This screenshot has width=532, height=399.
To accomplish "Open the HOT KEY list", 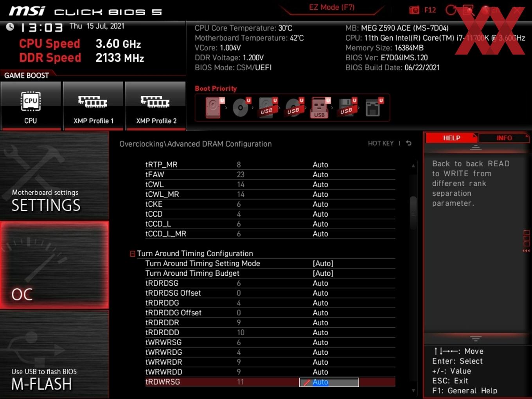I will 381,143.
